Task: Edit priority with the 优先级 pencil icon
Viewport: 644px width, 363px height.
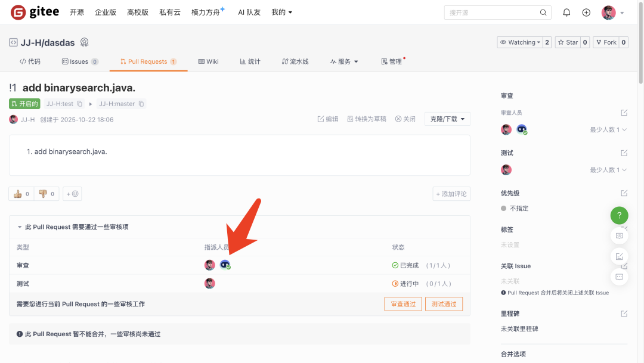Action: point(624,193)
